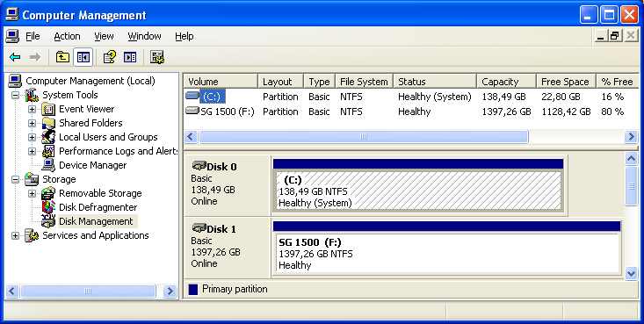
Task: Click the Disk Management icon
Action: (48, 221)
